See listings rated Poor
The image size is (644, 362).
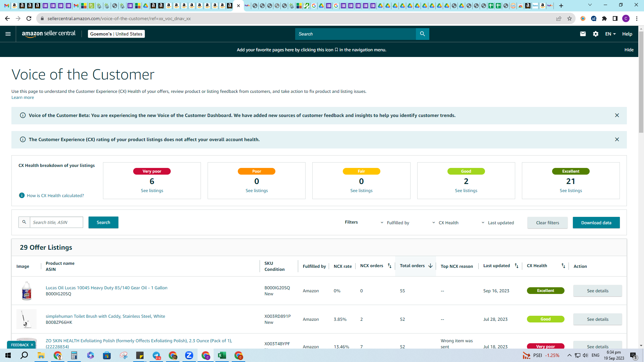pyautogui.click(x=257, y=190)
